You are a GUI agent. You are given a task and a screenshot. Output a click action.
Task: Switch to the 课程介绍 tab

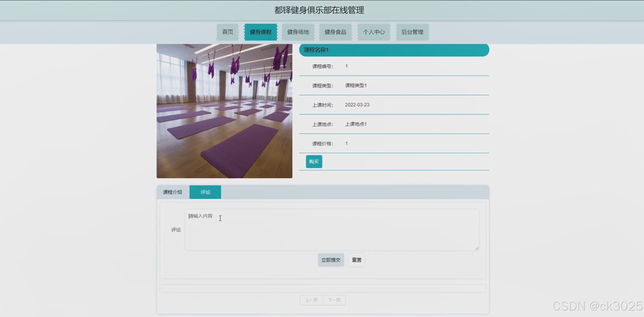point(172,192)
